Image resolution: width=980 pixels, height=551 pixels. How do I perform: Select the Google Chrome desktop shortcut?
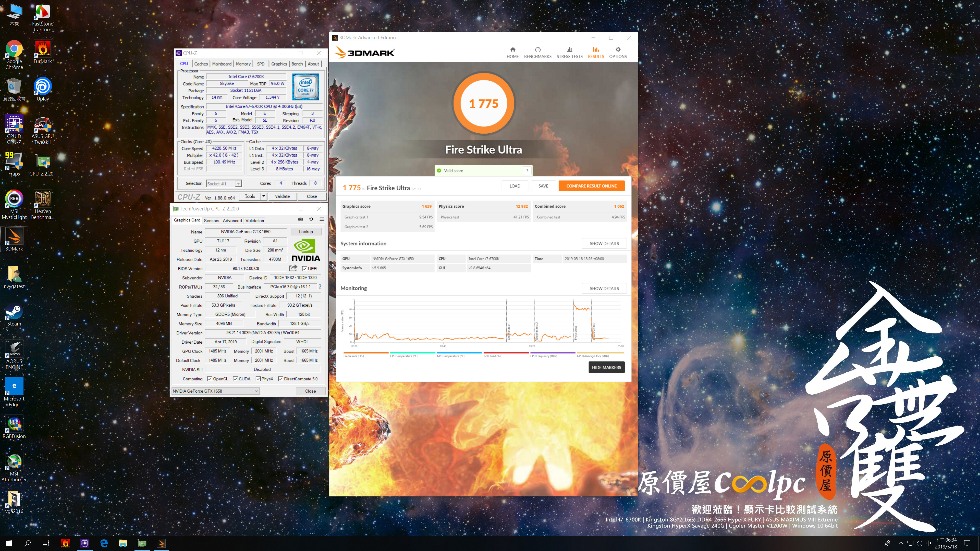(x=14, y=55)
